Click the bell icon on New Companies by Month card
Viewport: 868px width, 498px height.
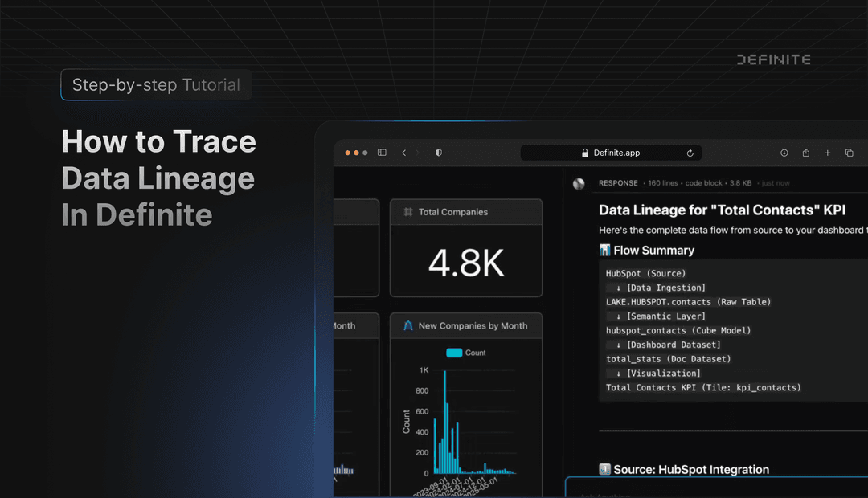point(411,325)
